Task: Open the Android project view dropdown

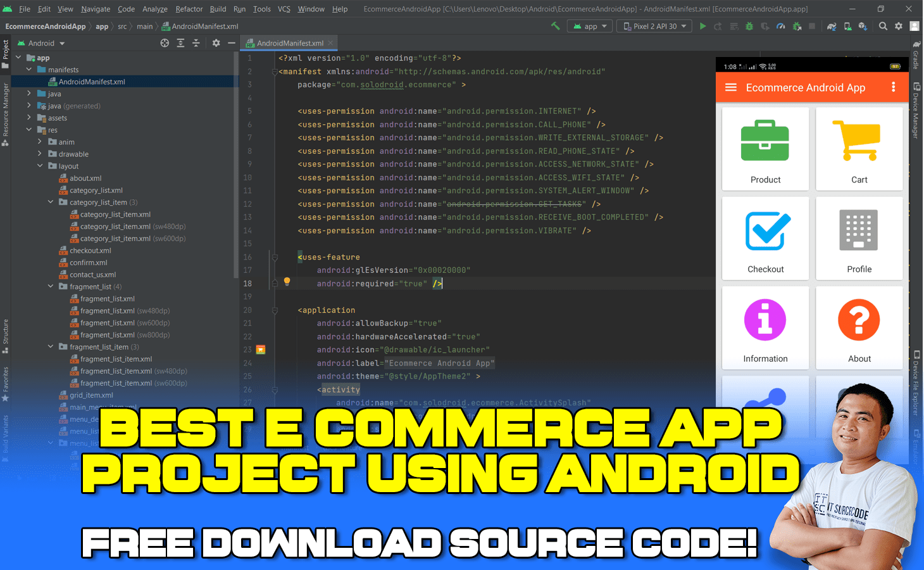Action: tap(42, 43)
